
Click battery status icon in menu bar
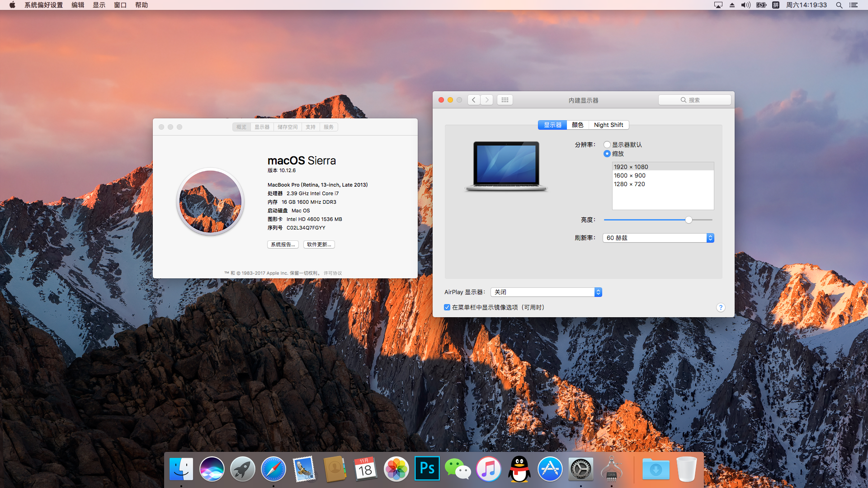761,5
